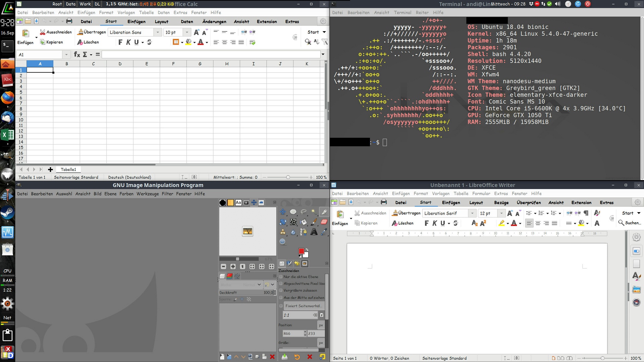
Task: Pick the Bucket Fill tool
Action: (304, 222)
